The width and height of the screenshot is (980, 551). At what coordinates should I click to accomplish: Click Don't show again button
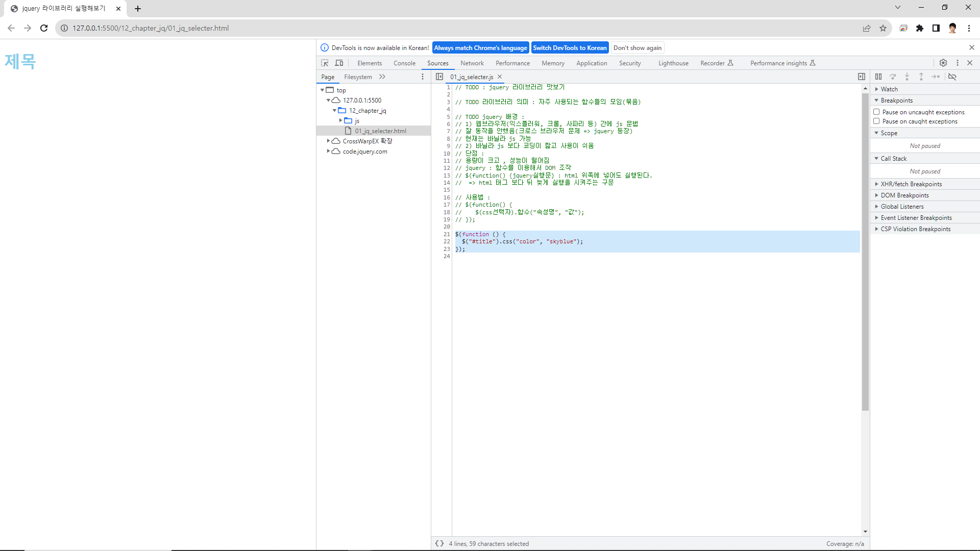click(x=638, y=48)
